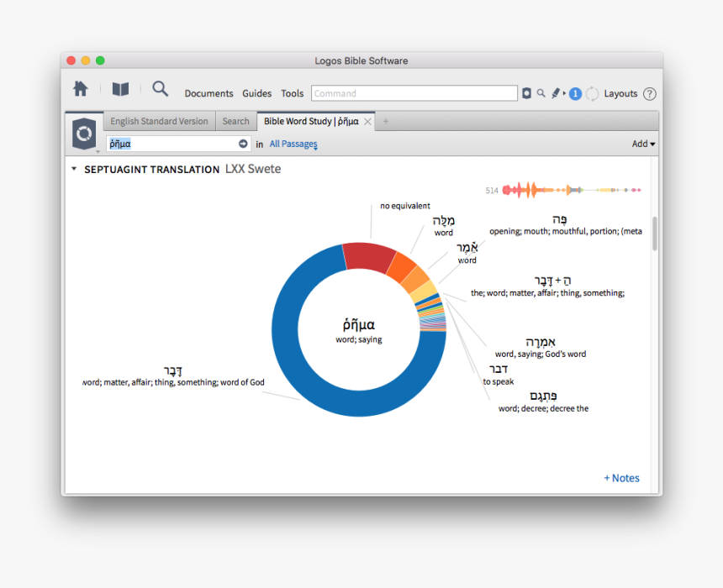Click the small magnifier icon beside Command box
The image size is (723, 588).
541,93
